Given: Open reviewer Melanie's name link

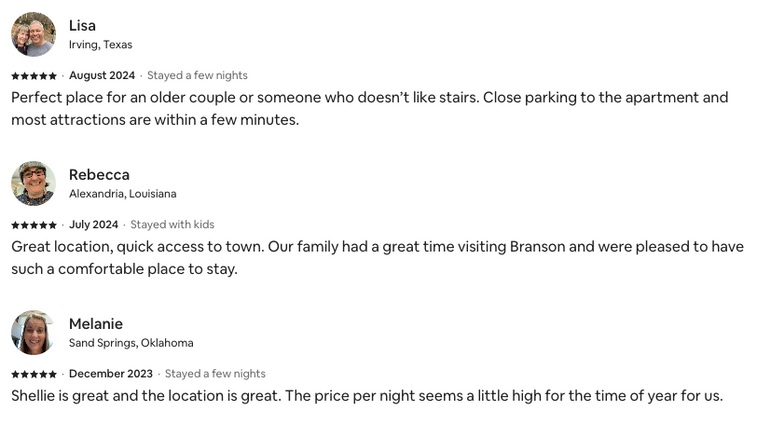Looking at the screenshot, I should 96,323.
